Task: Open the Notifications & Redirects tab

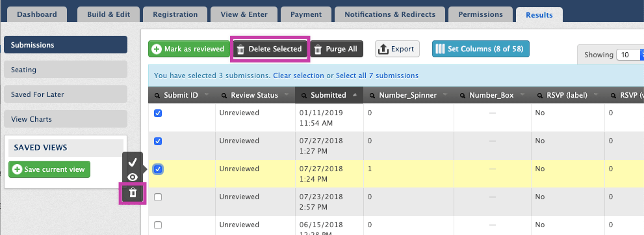Action: (x=390, y=14)
